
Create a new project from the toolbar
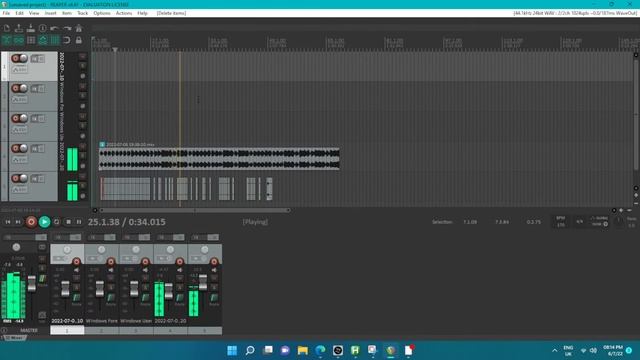click(7, 28)
